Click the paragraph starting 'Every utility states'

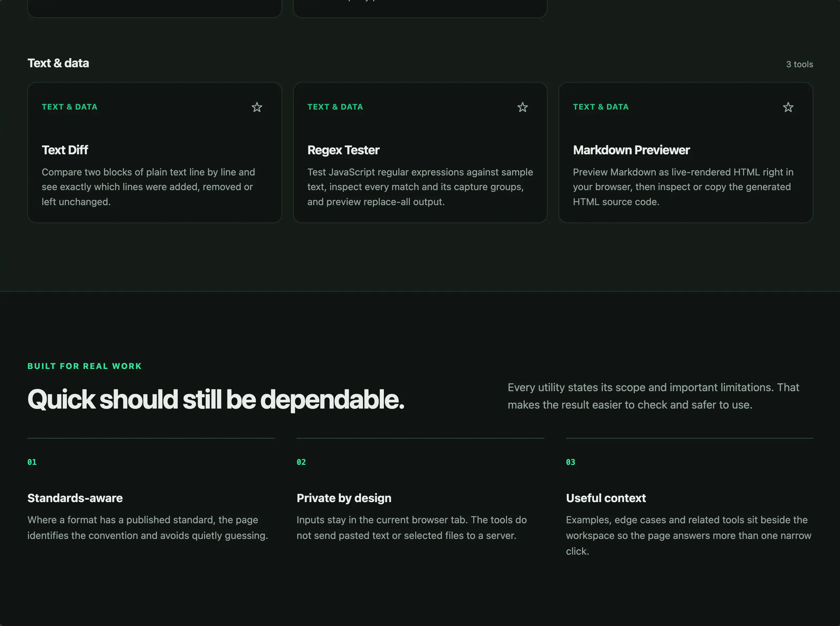[x=653, y=396]
